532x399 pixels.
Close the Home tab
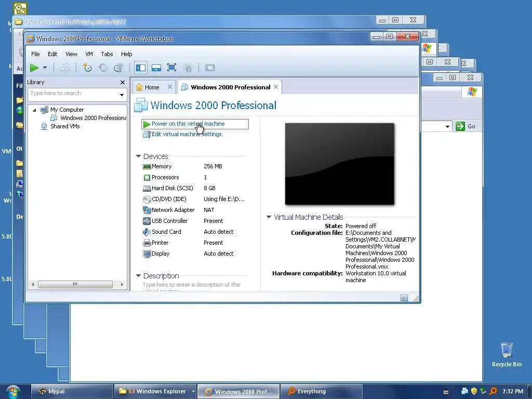(x=170, y=87)
